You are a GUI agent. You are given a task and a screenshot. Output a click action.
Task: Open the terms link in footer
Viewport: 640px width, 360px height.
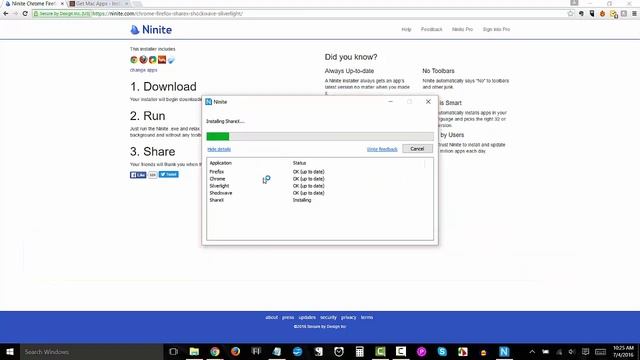pos(367,317)
